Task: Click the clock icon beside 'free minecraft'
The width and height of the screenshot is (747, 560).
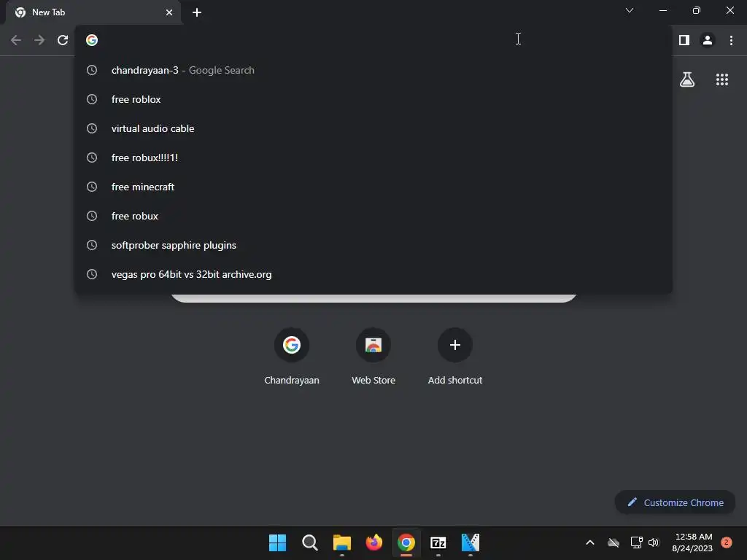Action: (x=92, y=187)
